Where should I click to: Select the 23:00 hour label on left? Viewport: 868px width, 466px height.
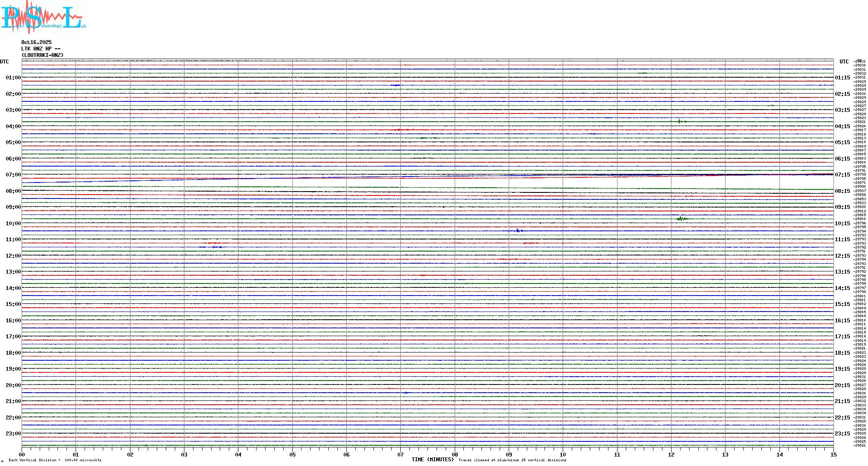click(13, 434)
